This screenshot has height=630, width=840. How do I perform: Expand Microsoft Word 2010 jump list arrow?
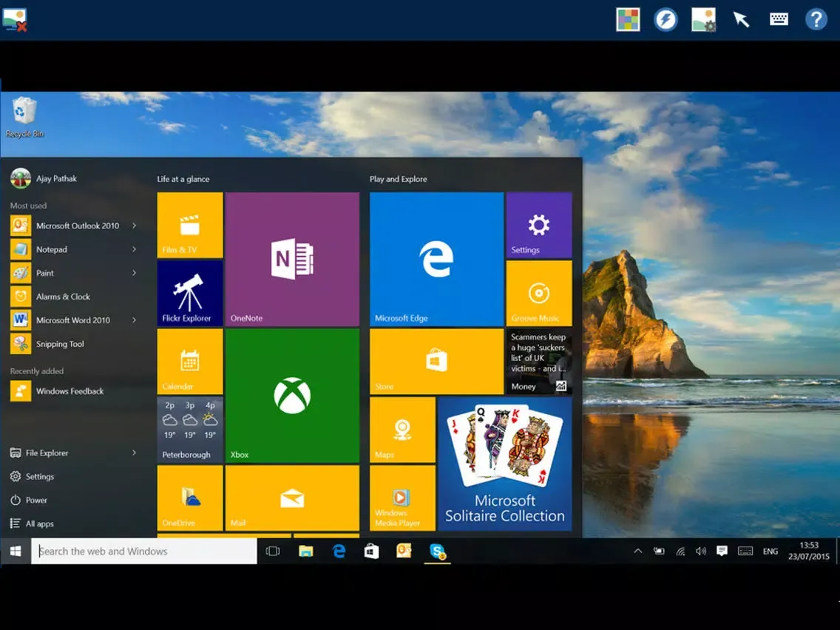(x=134, y=320)
